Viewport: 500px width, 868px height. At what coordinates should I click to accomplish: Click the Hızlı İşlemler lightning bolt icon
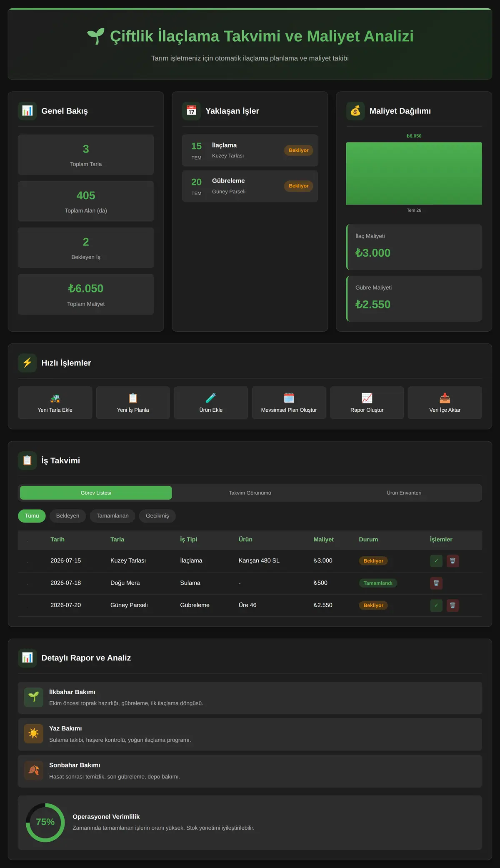[x=27, y=363]
